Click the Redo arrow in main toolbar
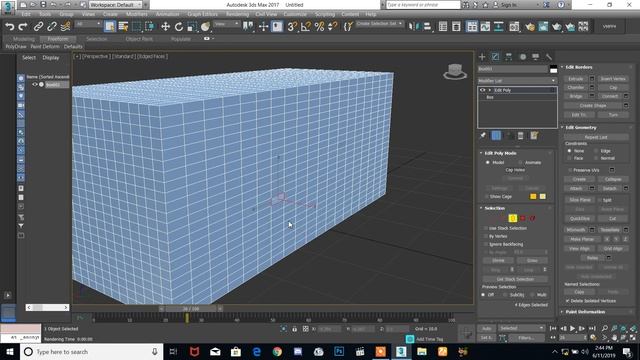Image resolution: width=640 pixels, height=360 pixels. click(x=23, y=27)
